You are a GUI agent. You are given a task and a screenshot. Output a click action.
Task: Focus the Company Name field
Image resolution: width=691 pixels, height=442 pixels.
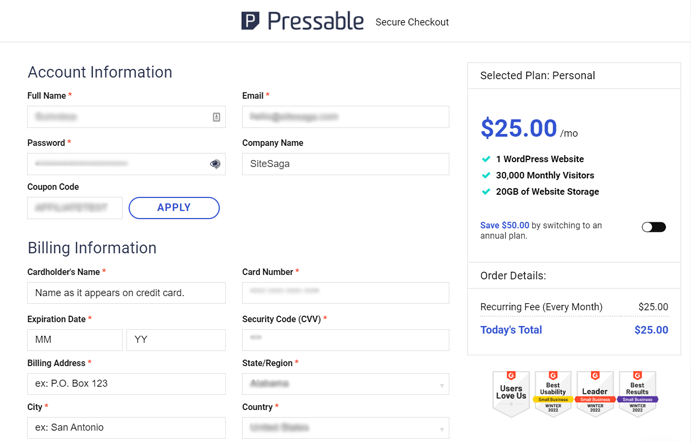click(x=346, y=164)
